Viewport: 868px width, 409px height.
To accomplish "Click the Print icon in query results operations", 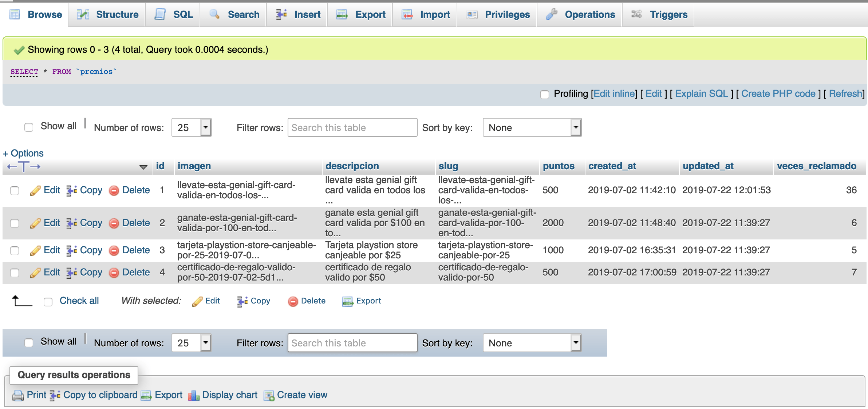I will click(x=18, y=395).
